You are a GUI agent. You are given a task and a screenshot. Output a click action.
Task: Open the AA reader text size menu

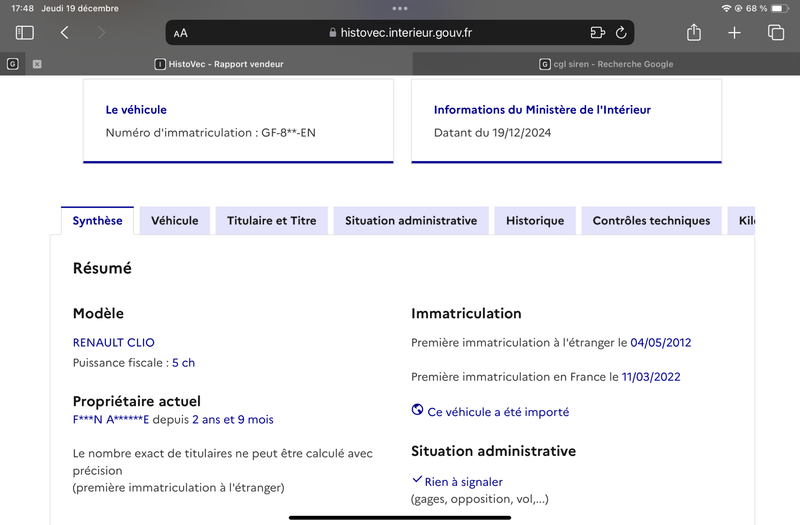tap(181, 33)
